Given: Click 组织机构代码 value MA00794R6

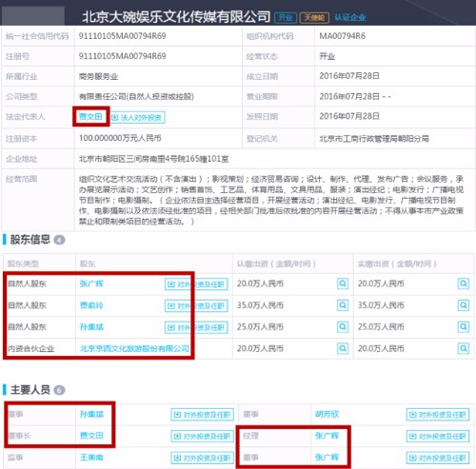Looking at the screenshot, I should pyautogui.click(x=343, y=36).
